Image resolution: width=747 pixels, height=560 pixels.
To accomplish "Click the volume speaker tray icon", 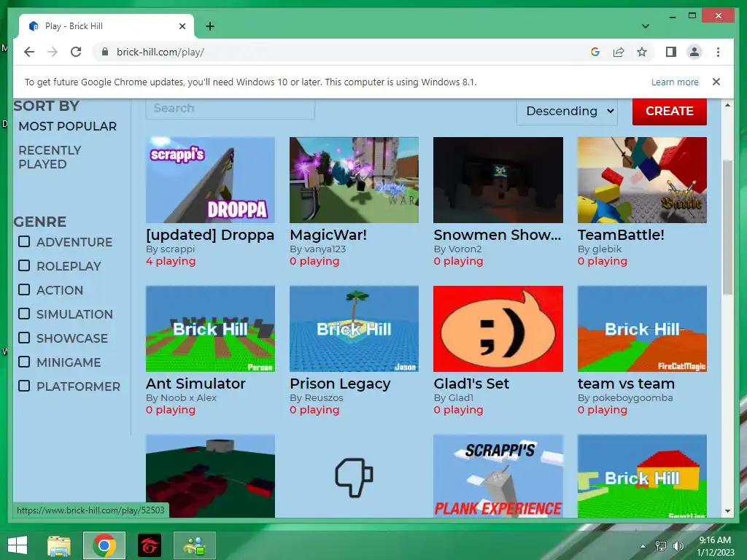I will pos(678,546).
